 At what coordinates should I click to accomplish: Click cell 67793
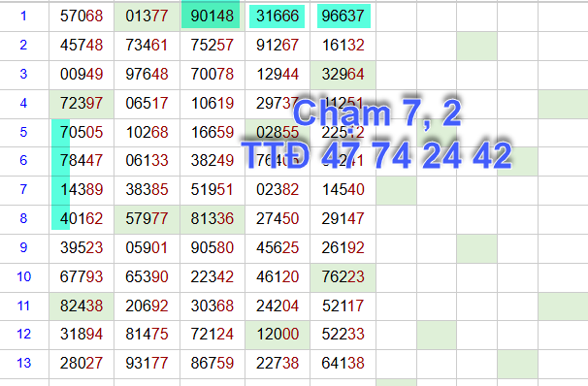(82, 277)
